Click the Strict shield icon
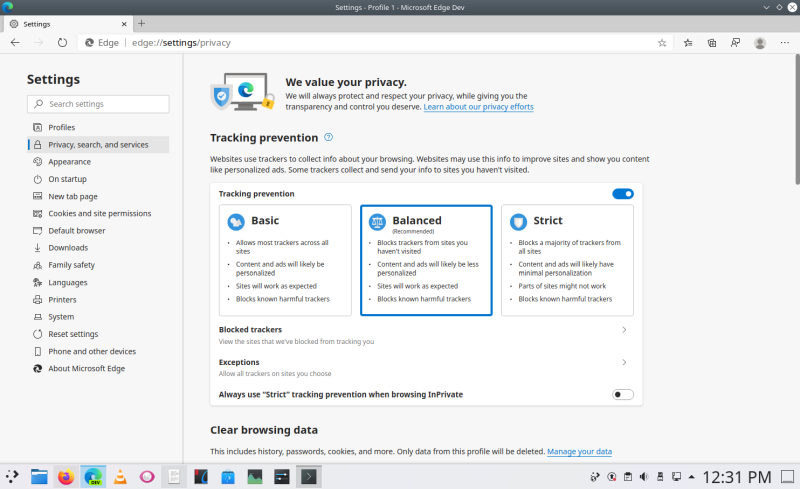Image resolution: width=800 pixels, height=489 pixels. point(518,222)
